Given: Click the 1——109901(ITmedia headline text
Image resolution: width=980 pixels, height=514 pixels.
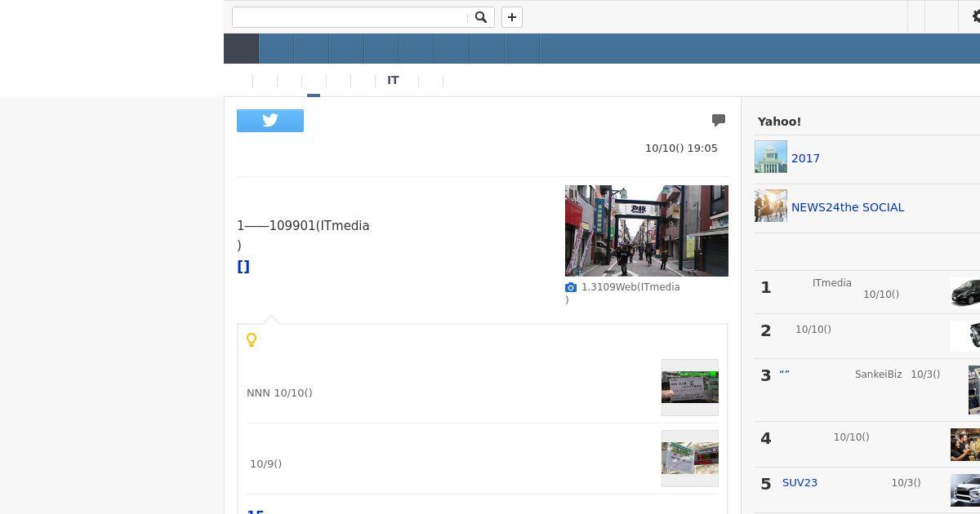Looking at the screenshot, I should point(303,226).
